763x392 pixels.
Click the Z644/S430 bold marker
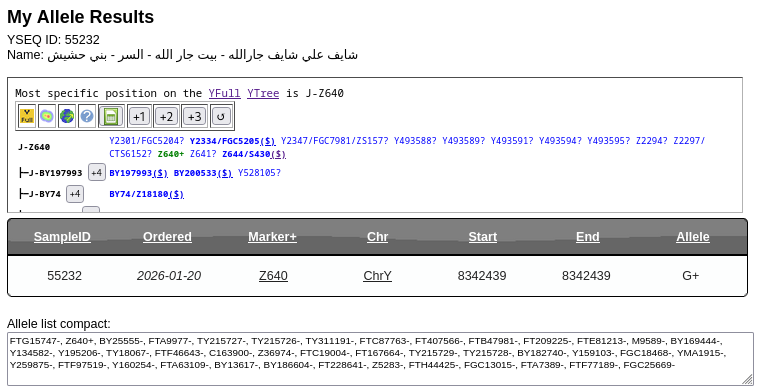click(246, 154)
